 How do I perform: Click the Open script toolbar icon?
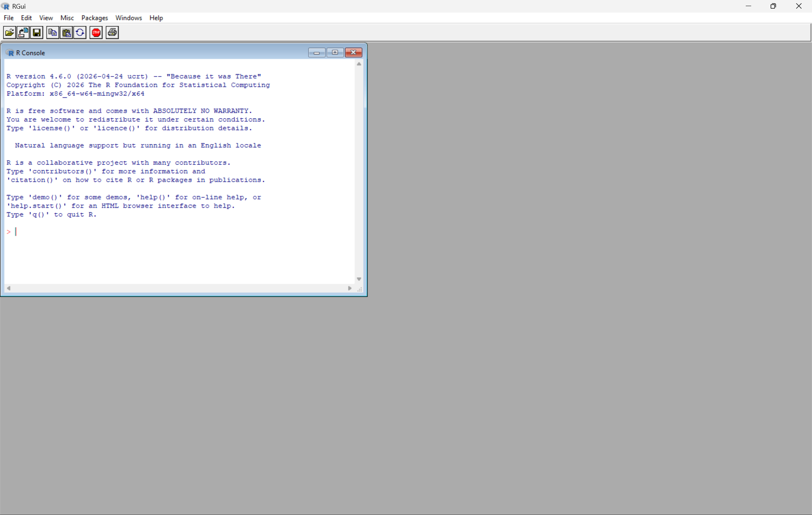pyautogui.click(x=10, y=33)
